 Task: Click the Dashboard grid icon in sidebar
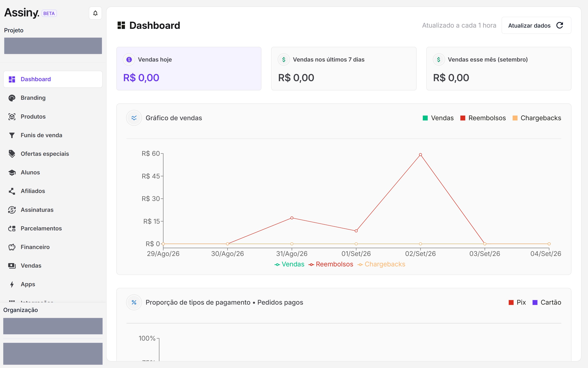[x=12, y=79]
